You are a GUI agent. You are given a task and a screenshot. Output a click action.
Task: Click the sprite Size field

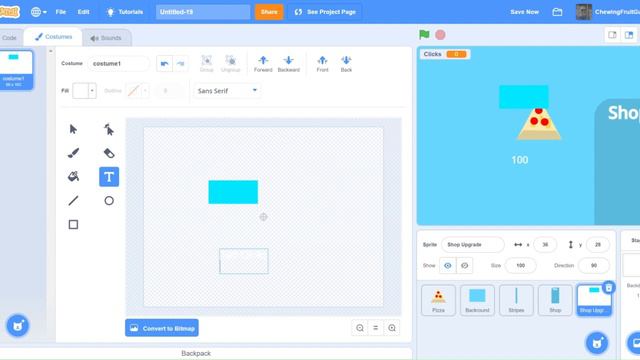[x=520, y=265]
